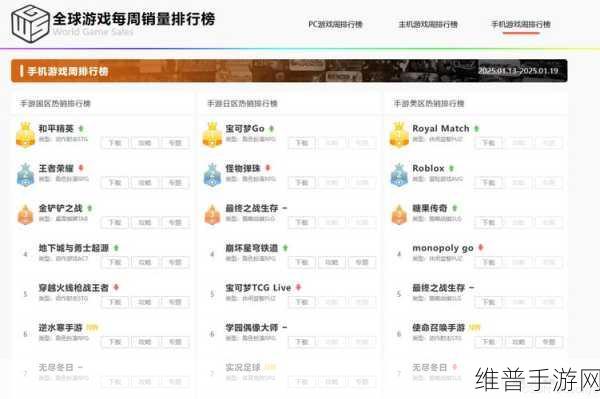600x399 pixels.
Task: Open the 主机游戏周排行榜 tab
Action: pyautogui.click(x=428, y=24)
